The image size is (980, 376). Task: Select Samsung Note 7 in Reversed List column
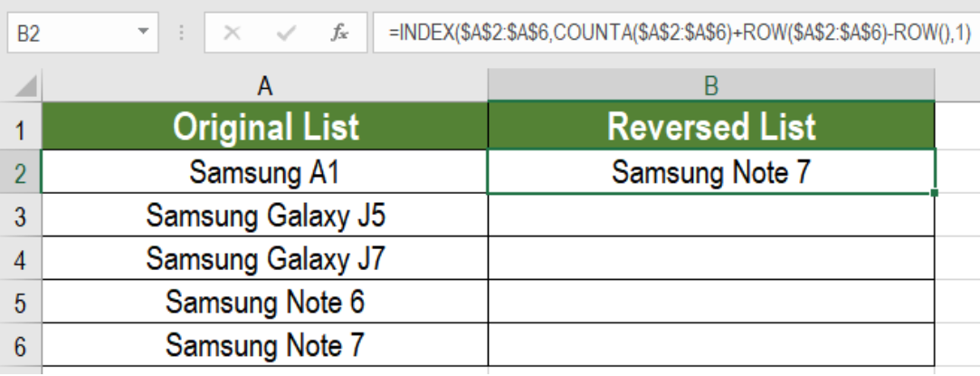pos(711,171)
